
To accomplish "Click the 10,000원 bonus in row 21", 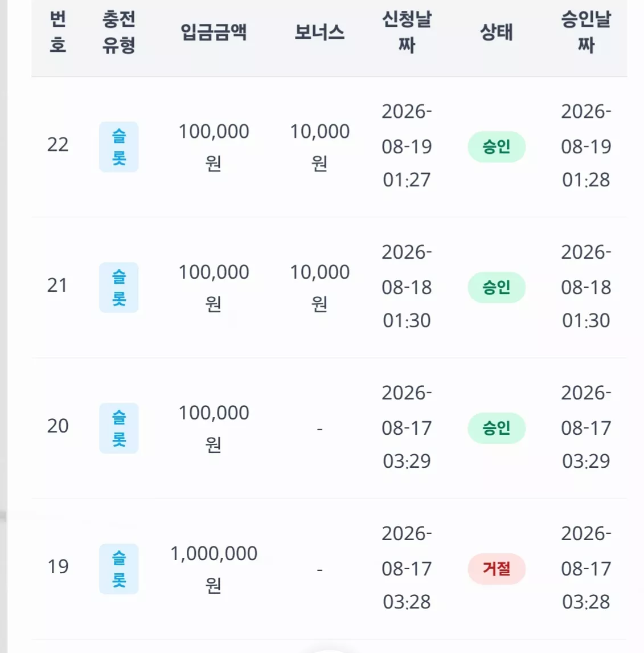I will coord(319,287).
